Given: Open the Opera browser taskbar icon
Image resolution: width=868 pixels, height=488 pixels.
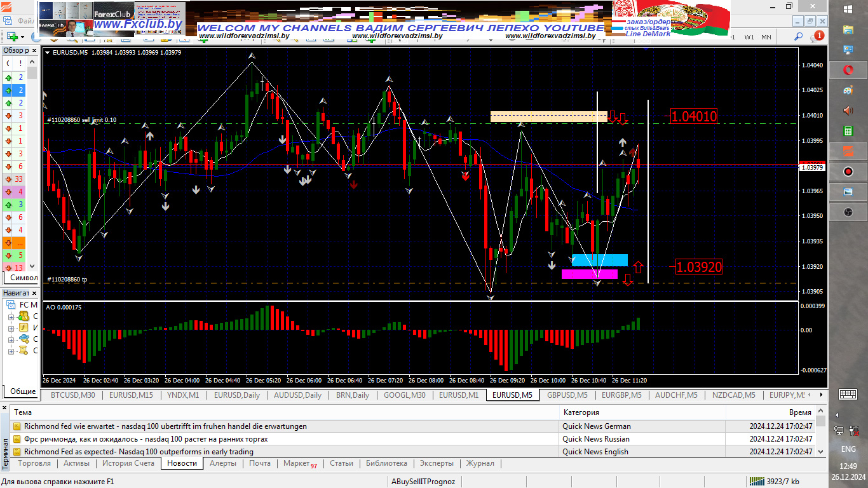Looking at the screenshot, I should [848, 69].
